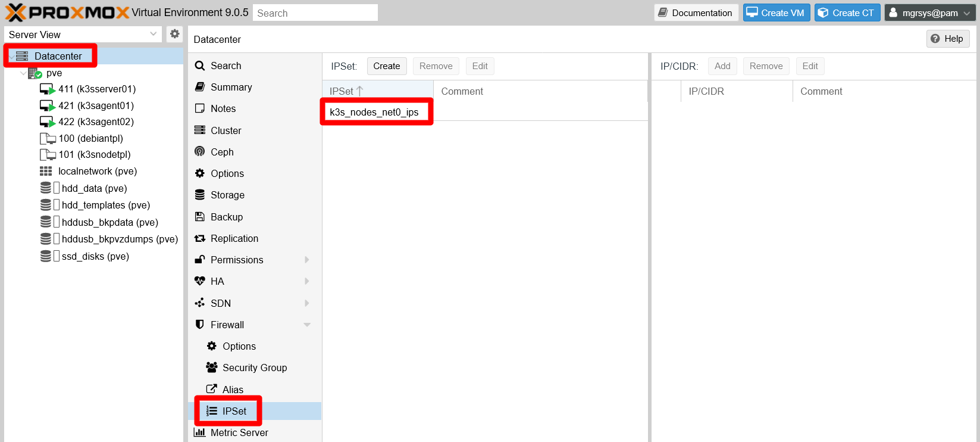Click running VM icon for 421 k3sagent01
The width and height of the screenshot is (980, 442).
[x=48, y=105]
